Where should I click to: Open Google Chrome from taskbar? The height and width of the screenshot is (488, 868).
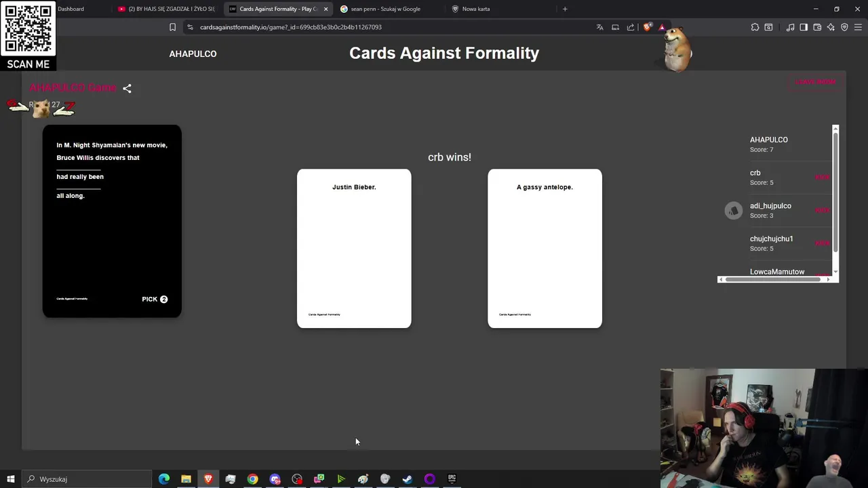(252, 479)
